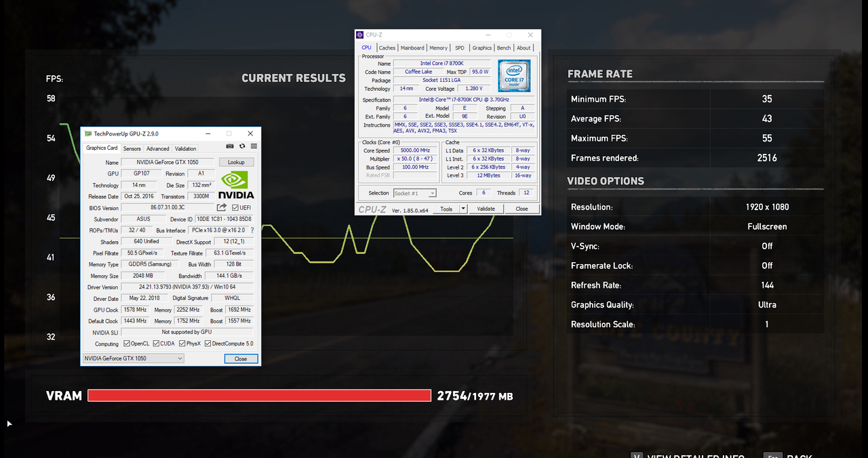Open the Memory tab in CPU-Z
868x458 pixels.
(x=438, y=47)
